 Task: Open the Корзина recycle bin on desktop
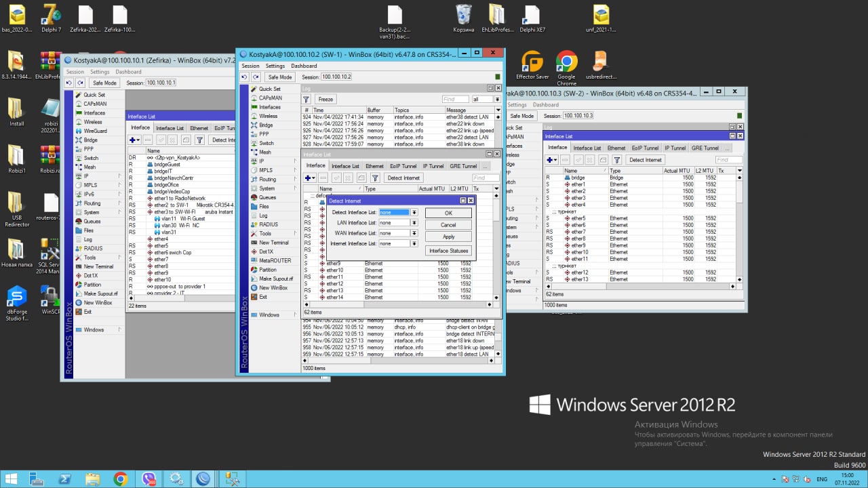pos(464,19)
